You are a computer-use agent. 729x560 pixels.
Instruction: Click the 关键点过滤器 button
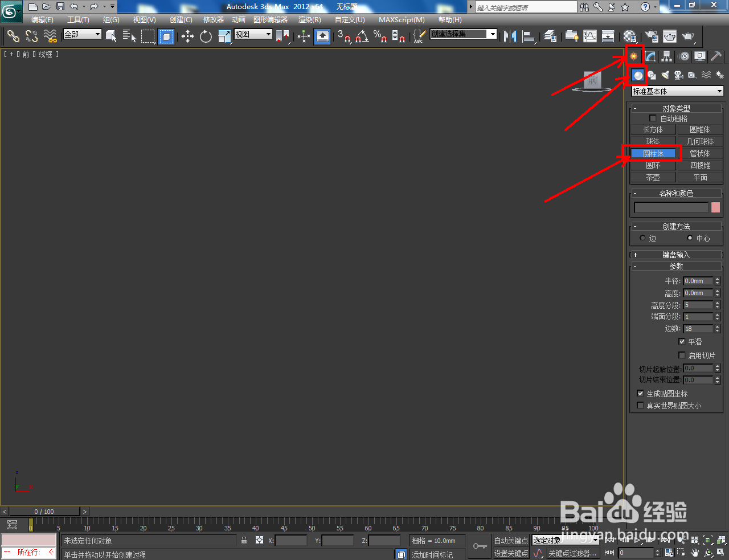(572, 553)
